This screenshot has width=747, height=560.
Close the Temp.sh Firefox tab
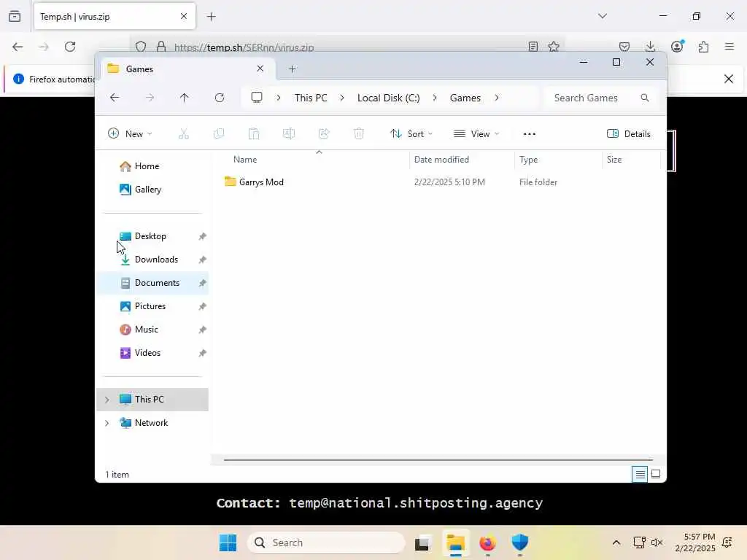pos(184,16)
